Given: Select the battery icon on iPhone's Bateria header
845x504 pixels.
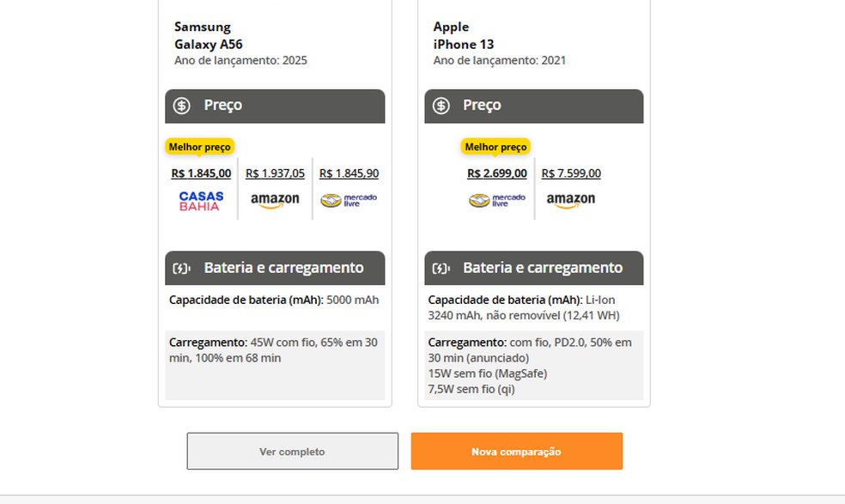Looking at the screenshot, I should (439, 267).
